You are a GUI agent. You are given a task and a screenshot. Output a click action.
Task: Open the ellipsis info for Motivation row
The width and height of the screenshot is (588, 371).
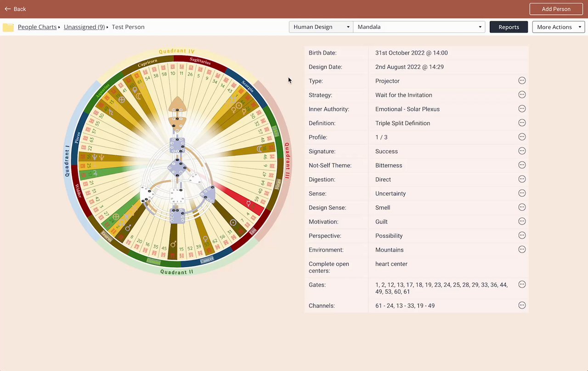(522, 221)
